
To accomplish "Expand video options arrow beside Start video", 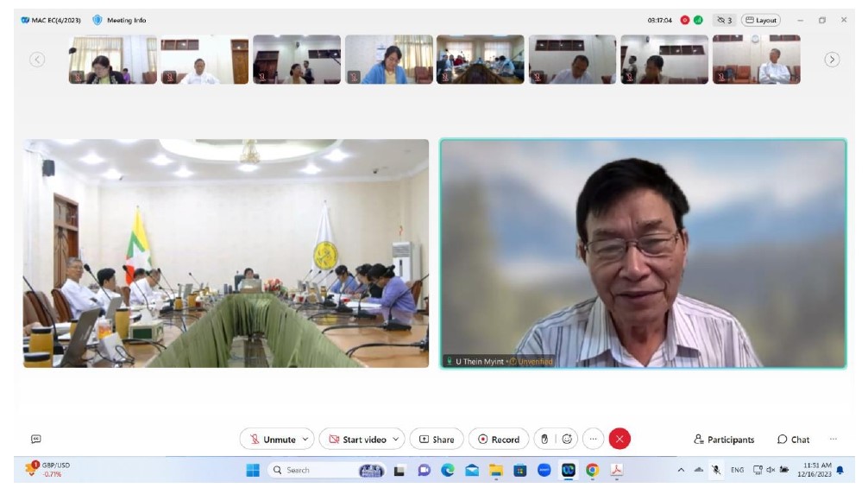I will pyautogui.click(x=396, y=439).
